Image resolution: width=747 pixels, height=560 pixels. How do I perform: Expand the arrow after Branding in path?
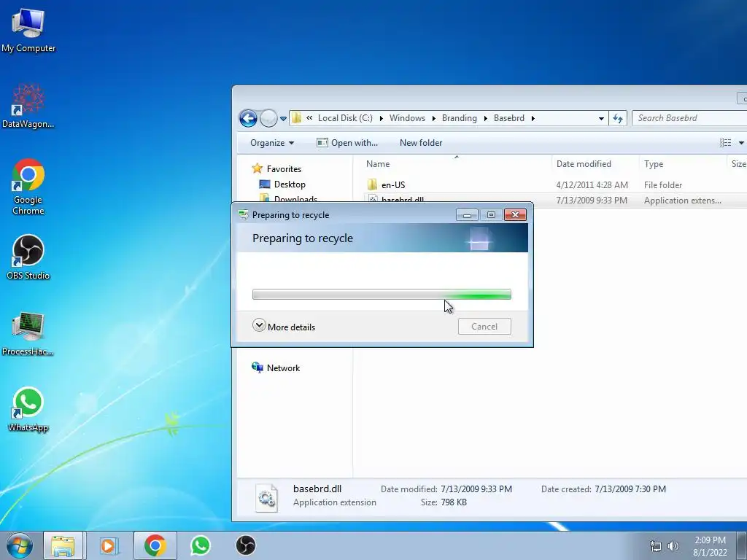tap(485, 118)
